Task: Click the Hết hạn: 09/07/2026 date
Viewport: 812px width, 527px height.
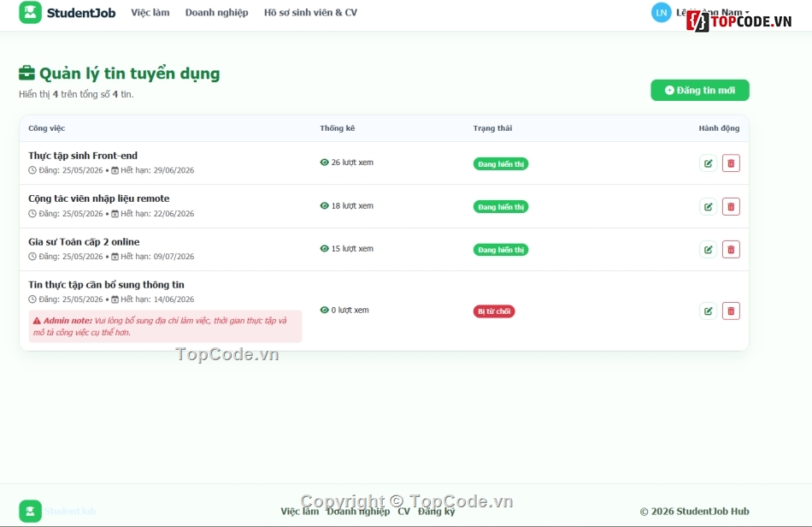Action: (x=157, y=257)
